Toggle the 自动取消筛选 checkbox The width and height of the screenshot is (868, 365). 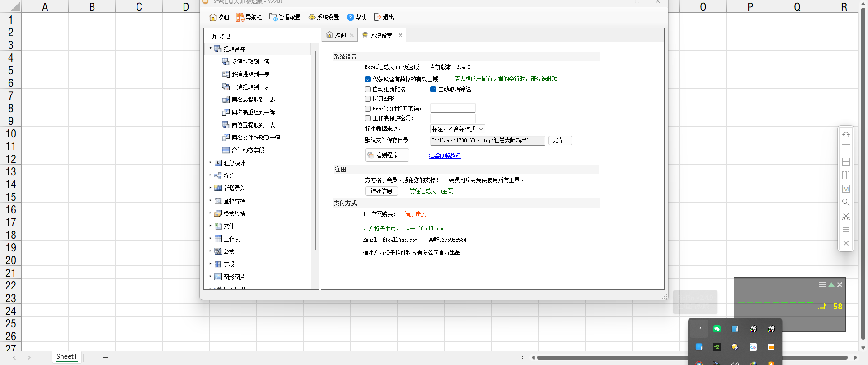pos(434,90)
